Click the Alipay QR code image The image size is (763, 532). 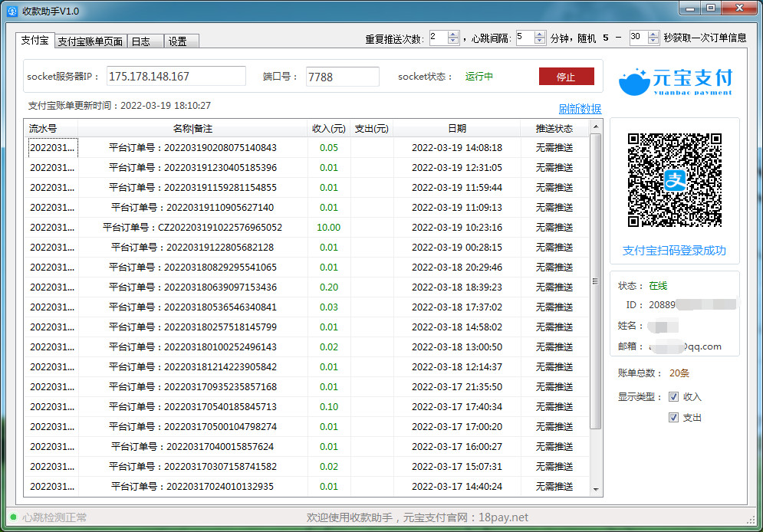[x=675, y=180]
